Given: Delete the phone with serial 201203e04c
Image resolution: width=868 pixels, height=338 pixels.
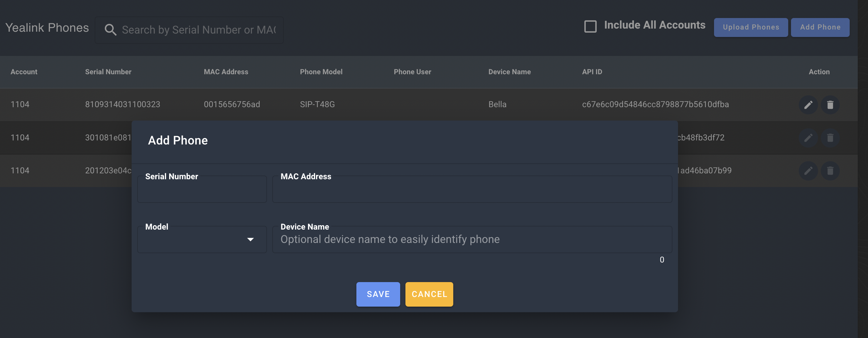Looking at the screenshot, I should pyautogui.click(x=830, y=171).
